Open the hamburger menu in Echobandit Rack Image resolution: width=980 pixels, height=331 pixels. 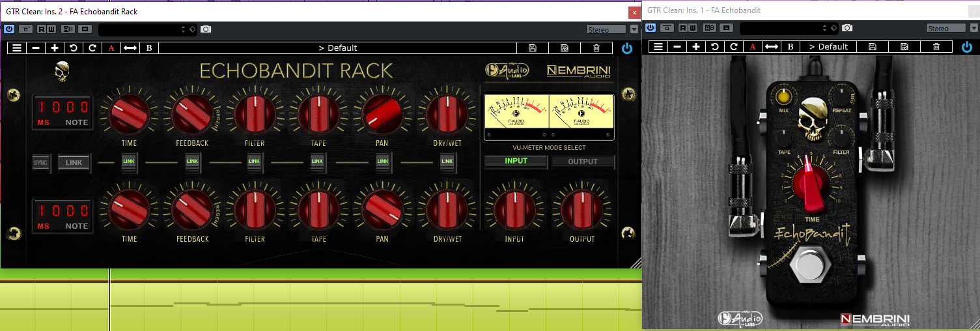click(16, 48)
